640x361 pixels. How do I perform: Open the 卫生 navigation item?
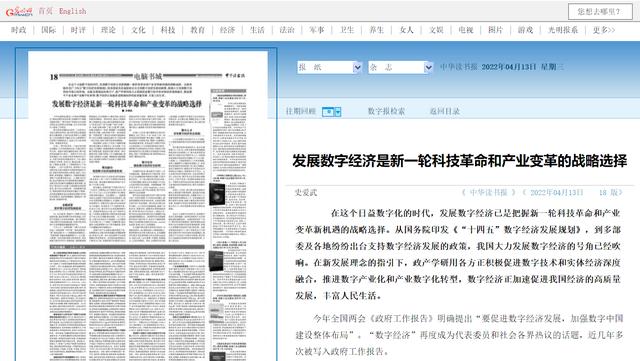click(347, 30)
